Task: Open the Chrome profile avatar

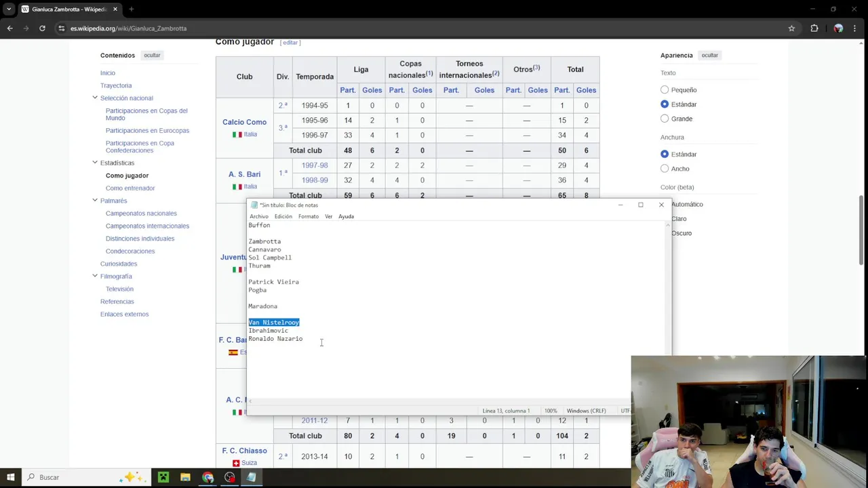Action: pos(839,28)
